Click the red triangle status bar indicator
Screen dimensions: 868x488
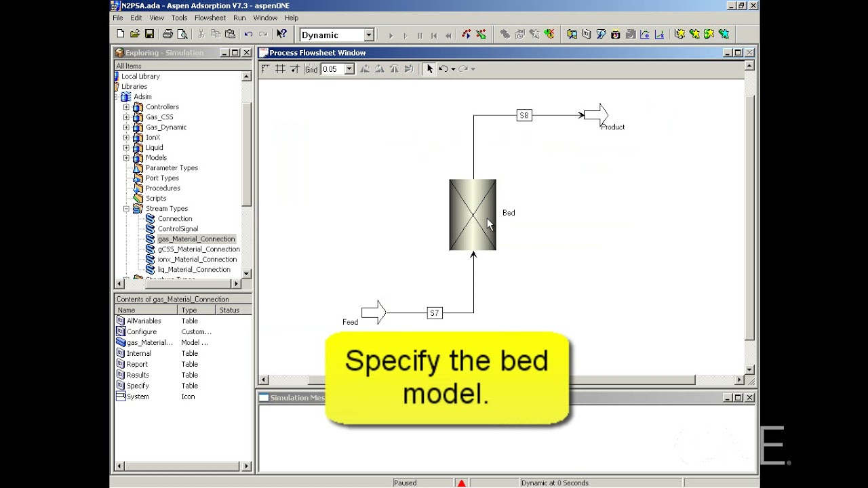point(462,483)
